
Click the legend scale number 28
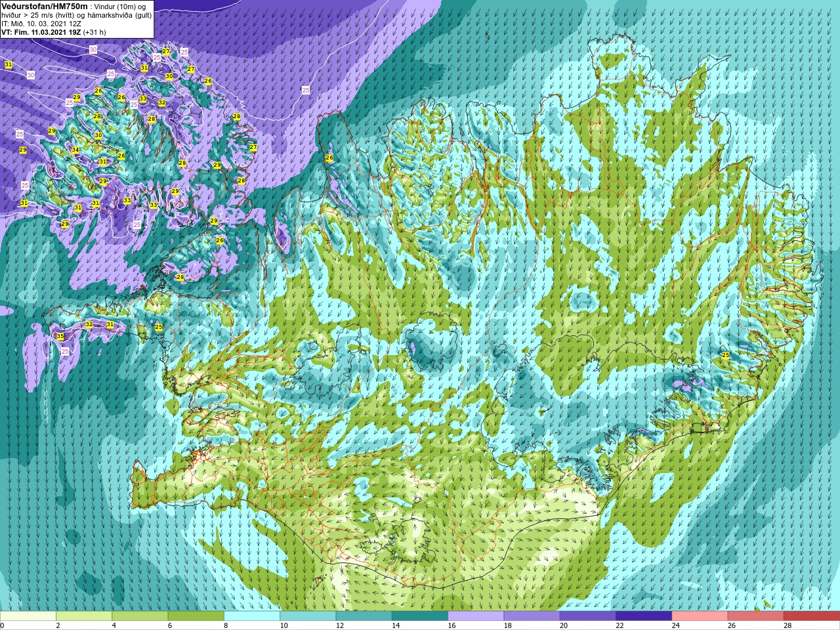click(787, 625)
